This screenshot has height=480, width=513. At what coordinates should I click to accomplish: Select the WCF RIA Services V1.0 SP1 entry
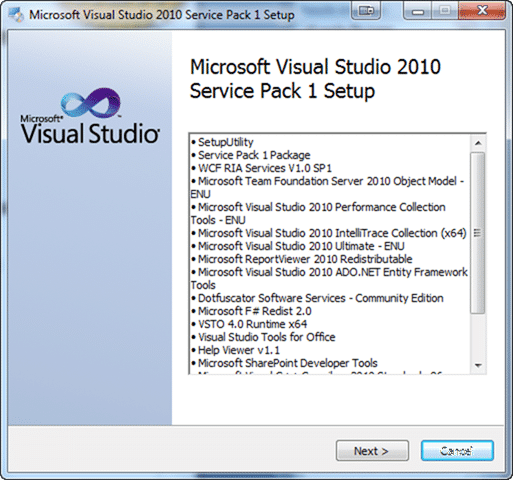coord(261,168)
